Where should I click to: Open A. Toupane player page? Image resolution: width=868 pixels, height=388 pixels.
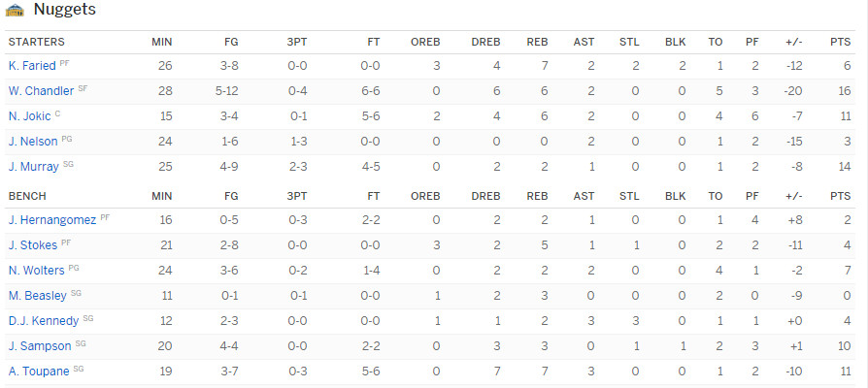click(x=39, y=372)
